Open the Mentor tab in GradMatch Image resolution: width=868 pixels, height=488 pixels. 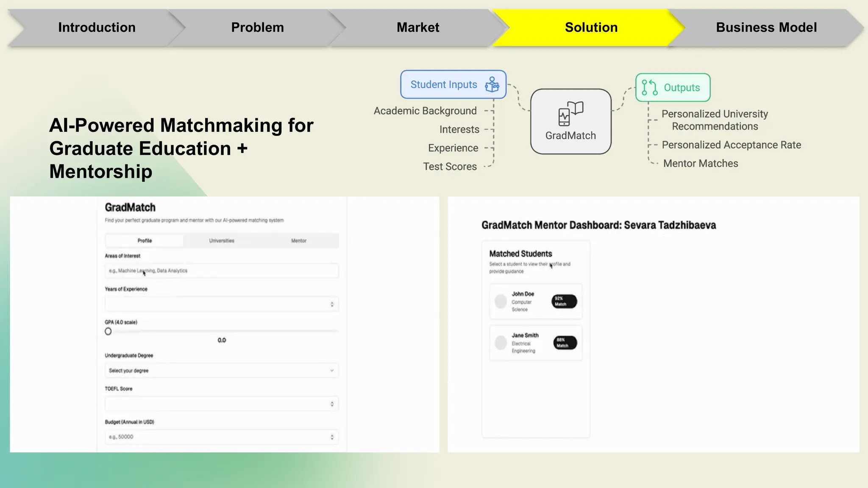coord(299,241)
